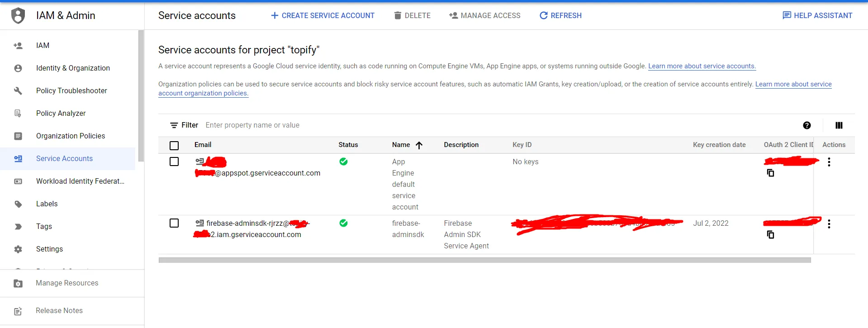The height and width of the screenshot is (328, 868).
Task: Open actions menu for App Engine default account
Action: [829, 162]
